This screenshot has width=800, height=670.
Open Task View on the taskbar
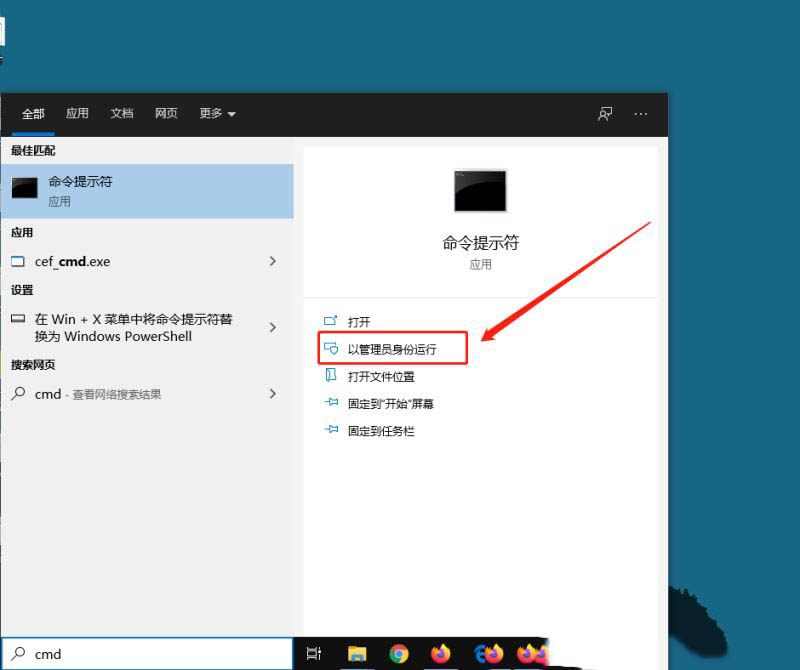(x=314, y=653)
